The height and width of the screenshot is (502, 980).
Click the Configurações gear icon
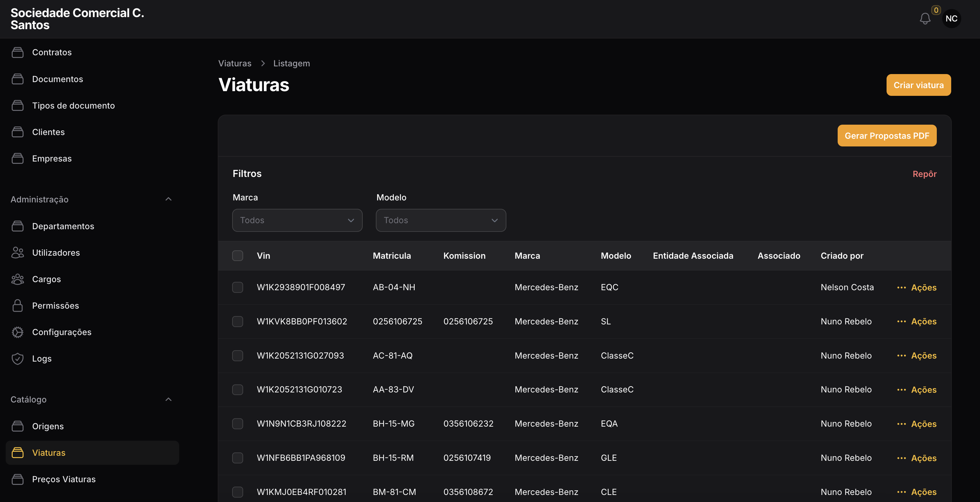pyautogui.click(x=17, y=332)
